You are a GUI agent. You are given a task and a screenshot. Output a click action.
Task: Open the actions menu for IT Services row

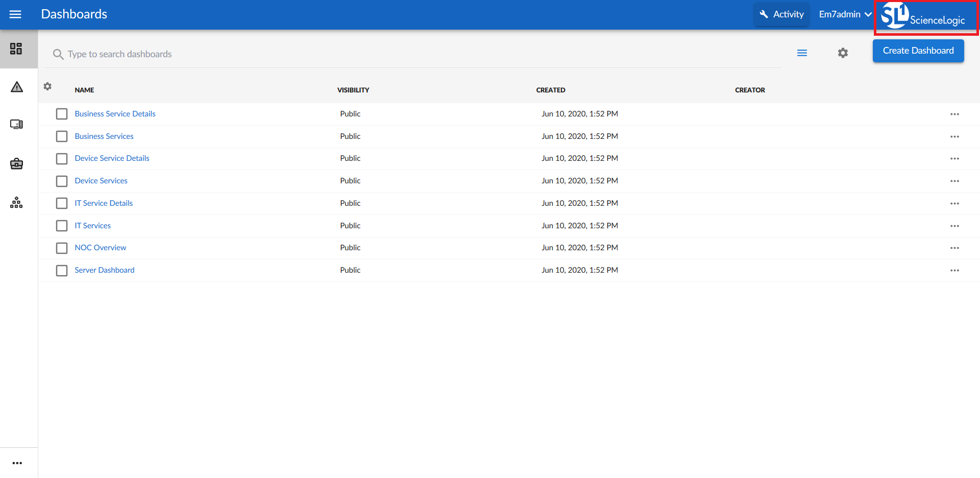(954, 226)
